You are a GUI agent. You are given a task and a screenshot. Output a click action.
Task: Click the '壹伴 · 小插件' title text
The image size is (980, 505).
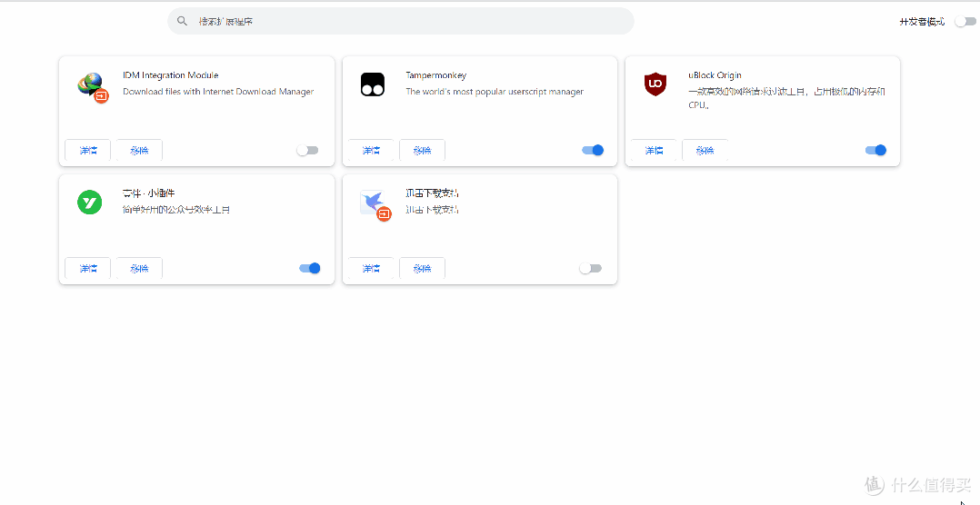(x=148, y=193)
